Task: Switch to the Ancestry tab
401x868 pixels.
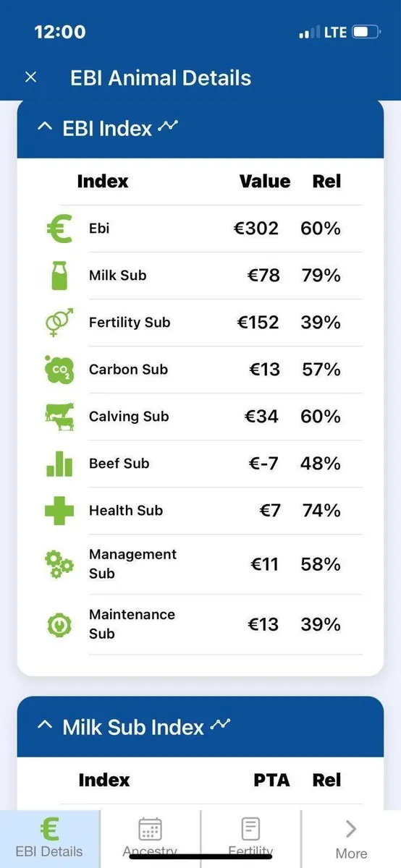Action: pos(150,838)
